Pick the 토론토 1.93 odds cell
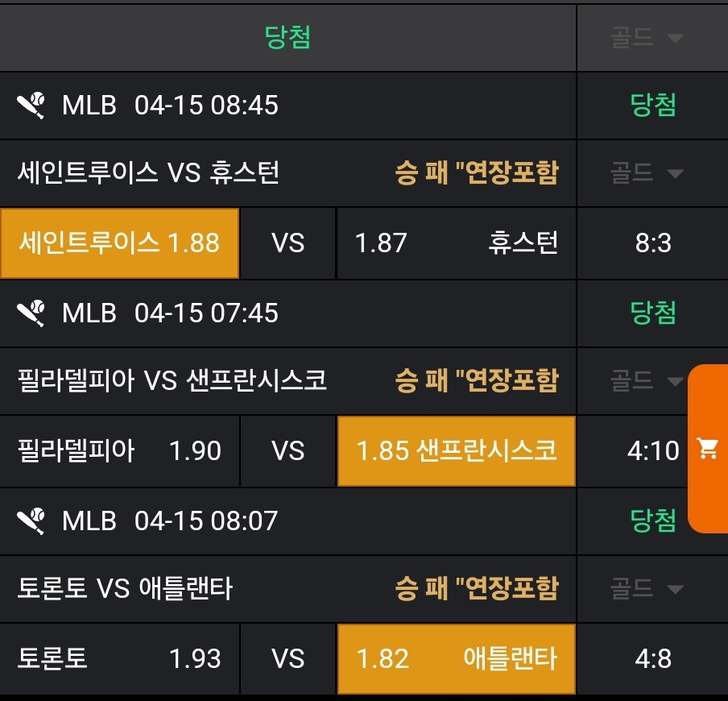 coord(120,658)
